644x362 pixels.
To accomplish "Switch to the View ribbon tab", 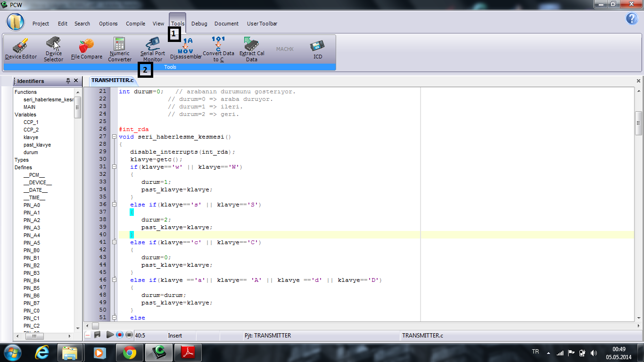I will point(158,24).
